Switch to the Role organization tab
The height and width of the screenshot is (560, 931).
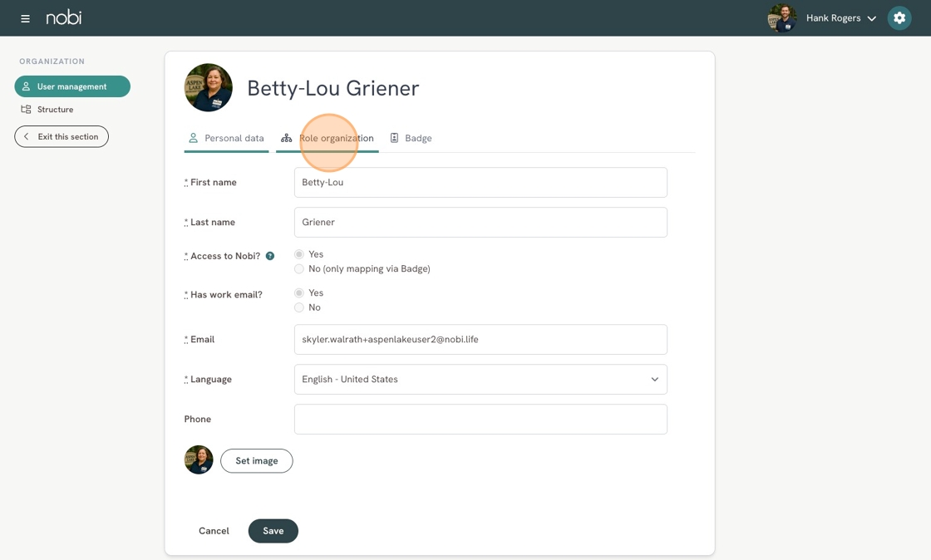tap(328, 139)
